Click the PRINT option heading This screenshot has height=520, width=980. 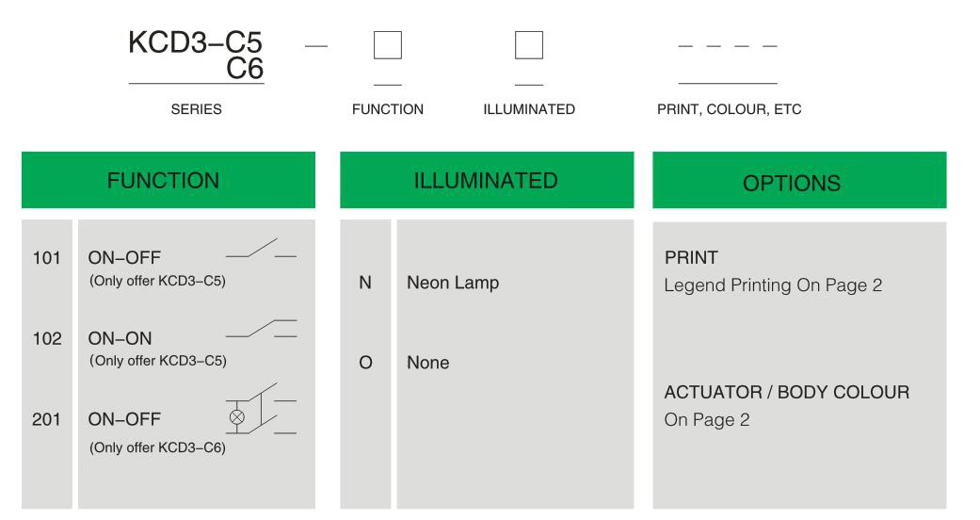pyautogui.click(x=691, y=258)
